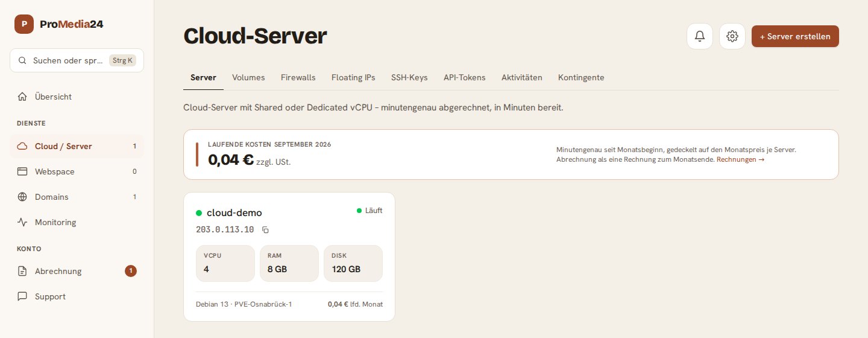Click the Abrechnung document icon
Viewport: 868px width, 338px height.
point(22,271)
